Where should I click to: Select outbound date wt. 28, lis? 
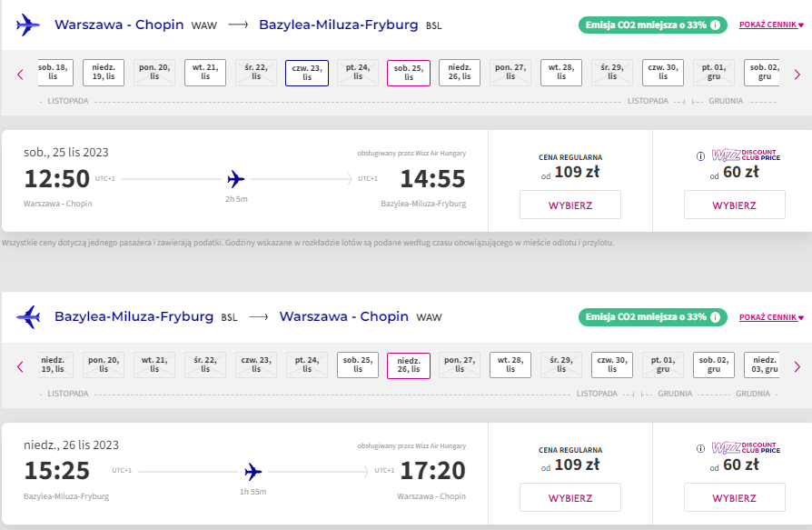561,73
